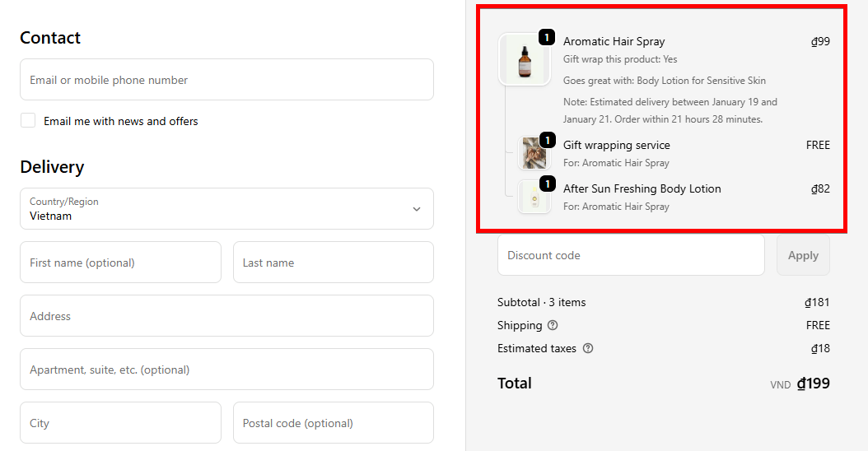Focus the Discount code field

pyautogui.click(x=631, y=255)
